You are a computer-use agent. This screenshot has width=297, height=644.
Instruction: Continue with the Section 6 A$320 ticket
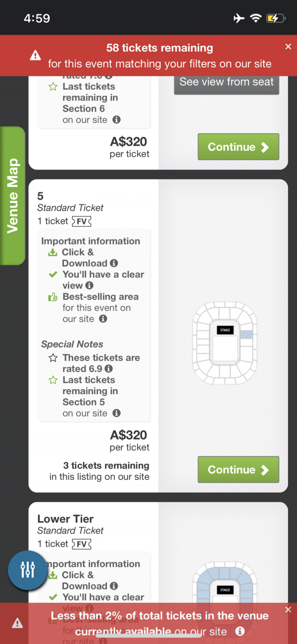[239, 147]
